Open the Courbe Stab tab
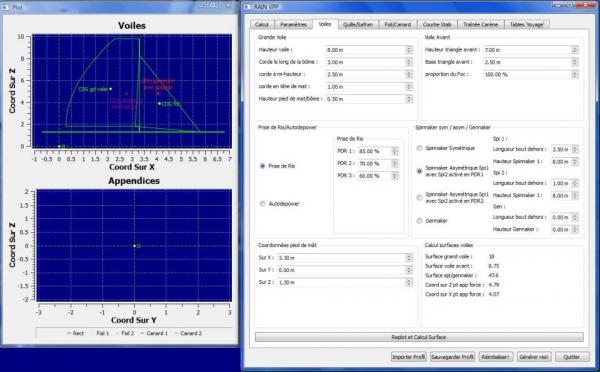 tap(437, 24)
